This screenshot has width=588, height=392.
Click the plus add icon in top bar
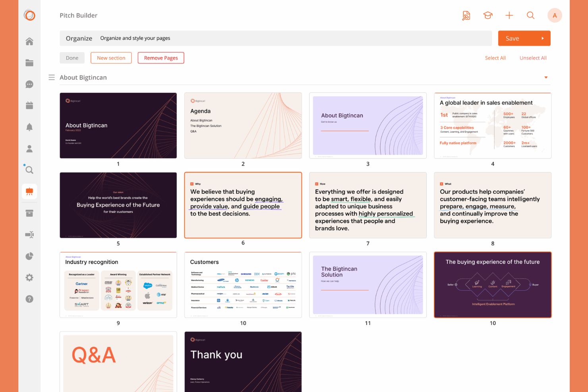pyautogui.click(x=509, y=15)
